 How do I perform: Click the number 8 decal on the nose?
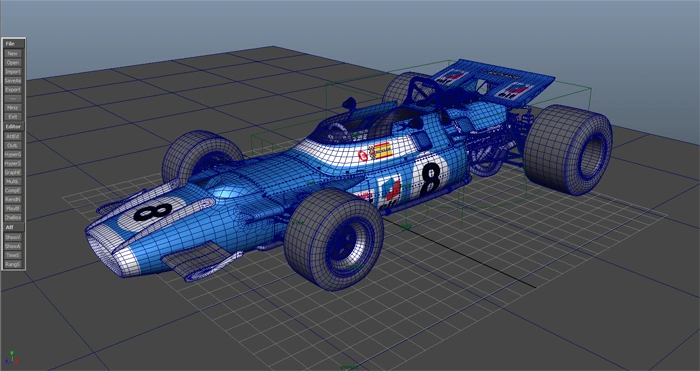[153, 212]
